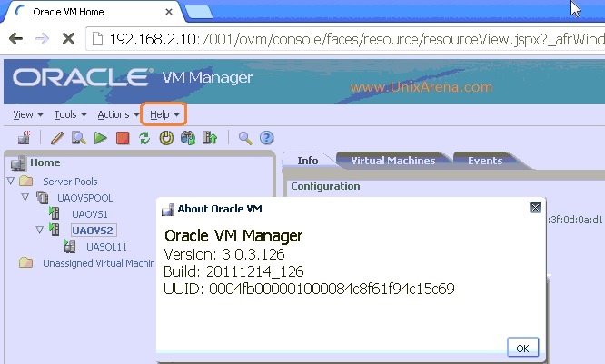Click the browser Forward arrow
Viewport: 605px width, 364px height.
(x=42, y=38)
